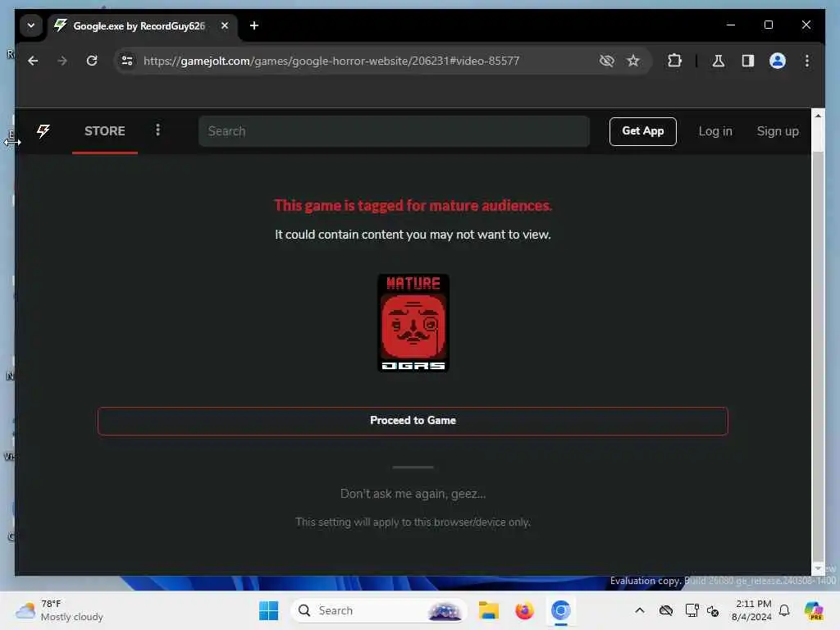840x630 pixels.
Task: Click the cloud sync tray icon
Action: (666, 610)
